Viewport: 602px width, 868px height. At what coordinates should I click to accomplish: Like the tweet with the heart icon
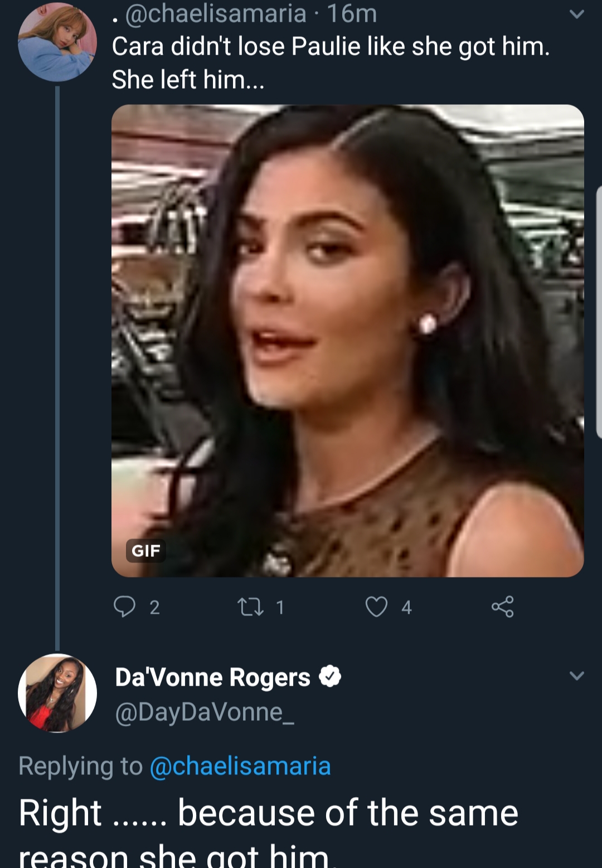(376, 607)
